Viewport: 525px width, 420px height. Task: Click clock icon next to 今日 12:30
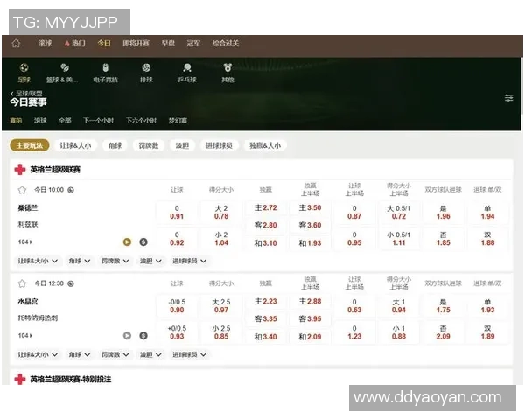[x=71, y=283]
